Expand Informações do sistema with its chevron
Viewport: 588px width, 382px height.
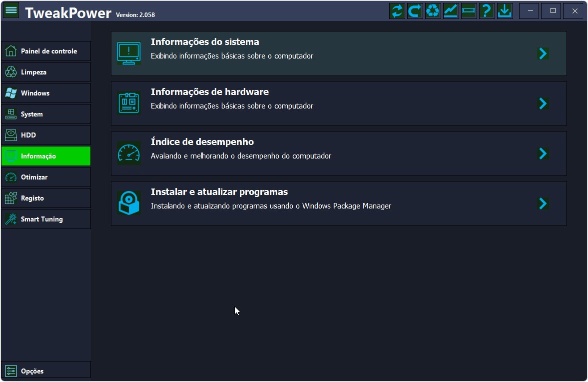pyautogui.click(x=543, y=53)
